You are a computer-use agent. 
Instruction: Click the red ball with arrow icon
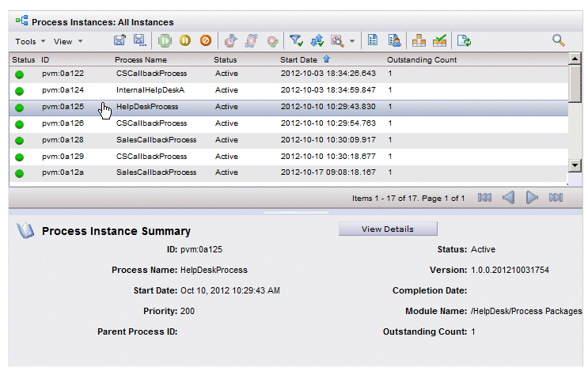pyautogui.click(x=230, y=40)
